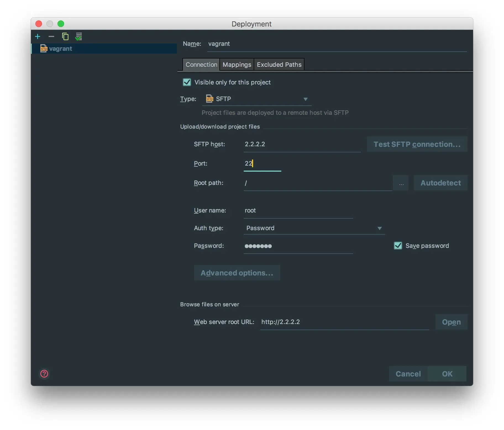
Task: Click the use as default server icon
Action: pos(79,36)
